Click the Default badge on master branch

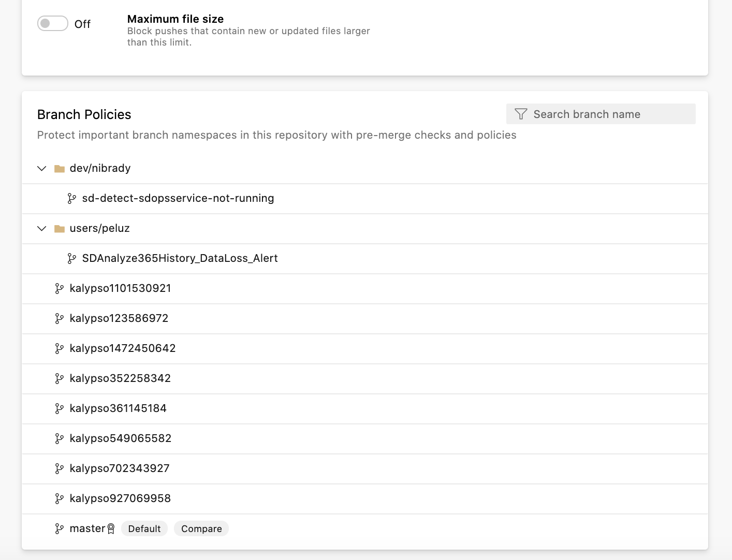click(144, 528)
